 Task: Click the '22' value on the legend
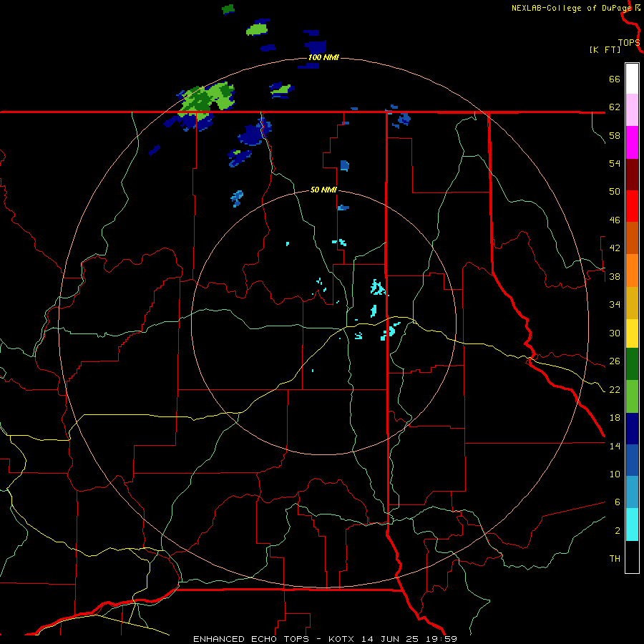tap(615, 389)
